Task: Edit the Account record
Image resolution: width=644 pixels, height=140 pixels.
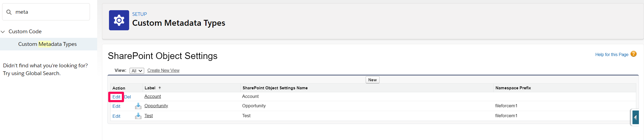Action: pyautogui.click(x=116, y=97)
